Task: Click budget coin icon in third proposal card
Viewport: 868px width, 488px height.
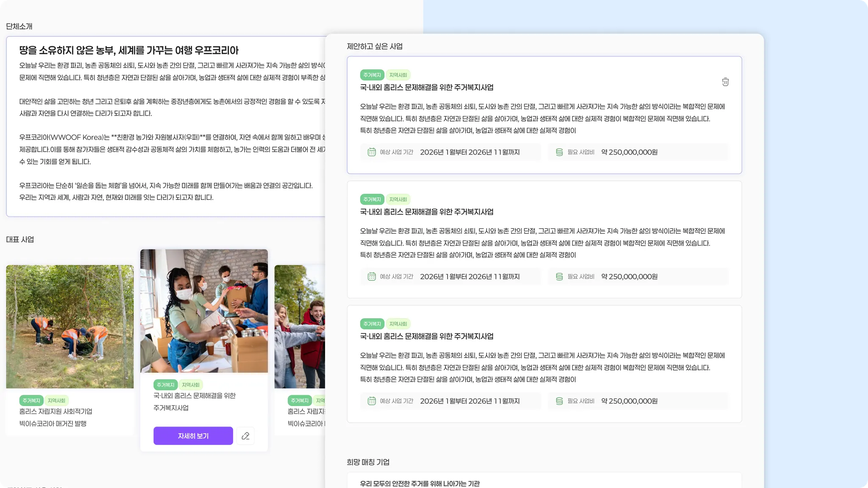Action: point(559,401)
